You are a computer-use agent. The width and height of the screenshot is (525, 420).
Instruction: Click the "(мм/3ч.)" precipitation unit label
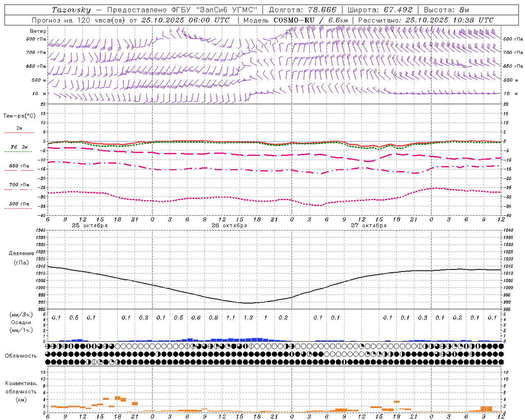21,315
